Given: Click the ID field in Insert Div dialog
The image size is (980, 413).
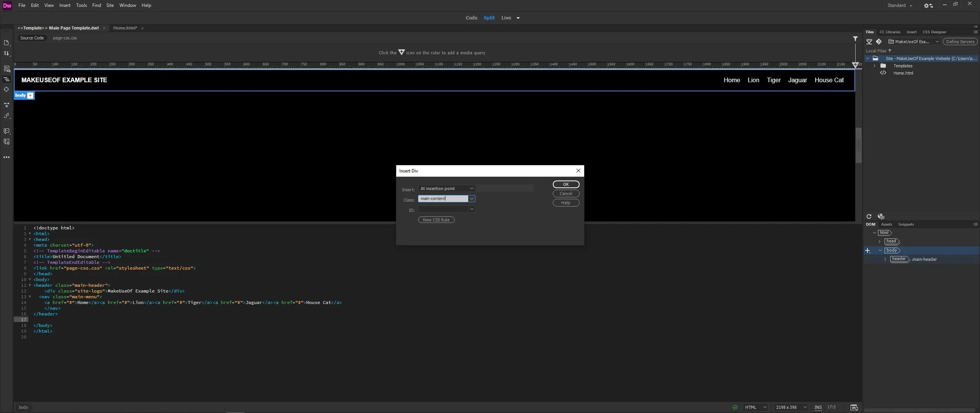Looking at the screenshot, I should click(444, 210).
